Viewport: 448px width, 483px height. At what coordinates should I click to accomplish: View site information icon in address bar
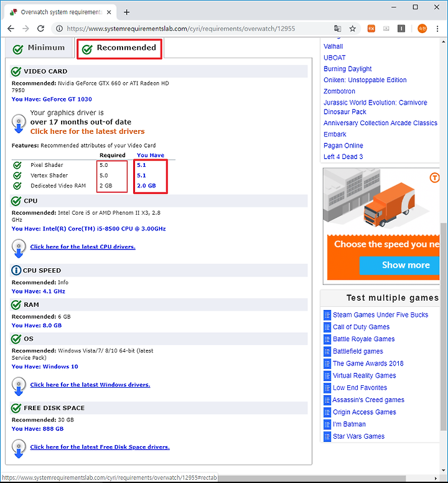pos(59,29)
